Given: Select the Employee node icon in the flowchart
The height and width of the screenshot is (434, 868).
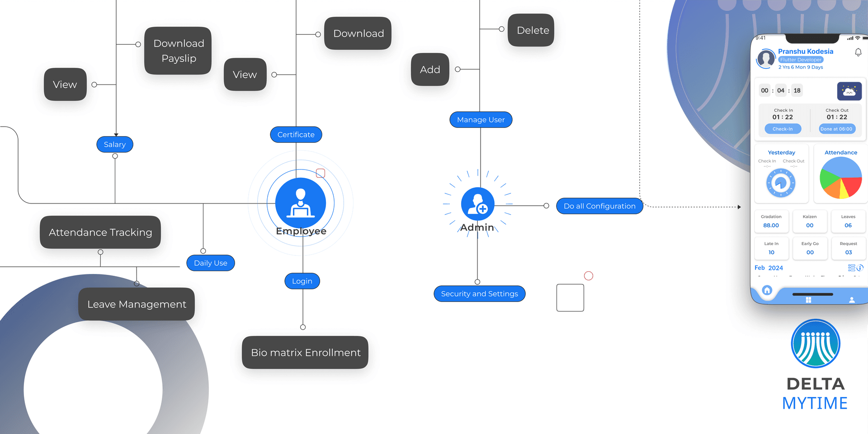Looking at the screenshot, I should coord(300,203).
